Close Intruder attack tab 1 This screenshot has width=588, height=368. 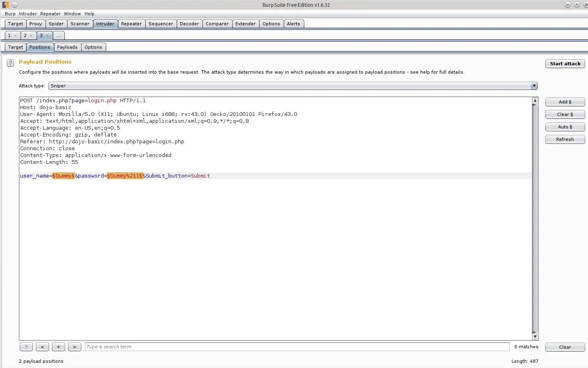(x=16, y=36)
